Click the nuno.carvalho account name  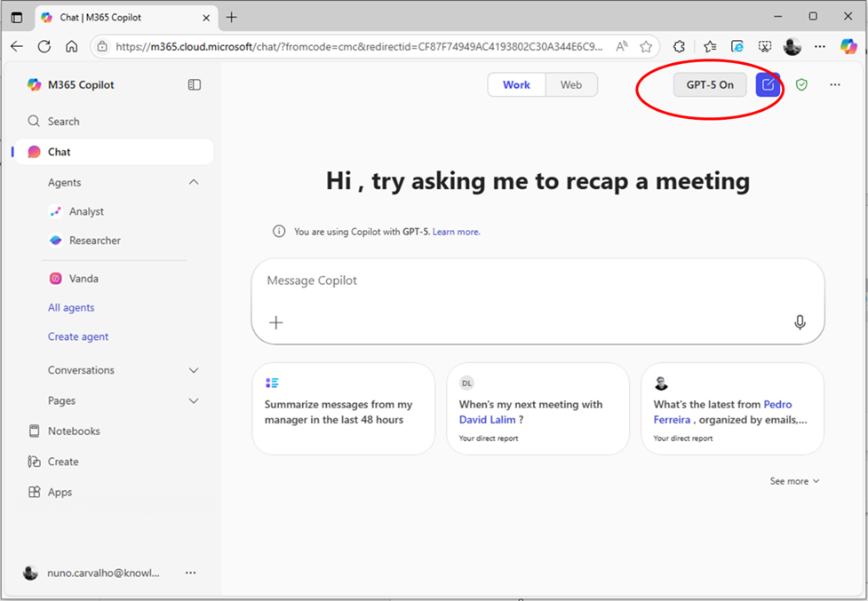point(104,573)
